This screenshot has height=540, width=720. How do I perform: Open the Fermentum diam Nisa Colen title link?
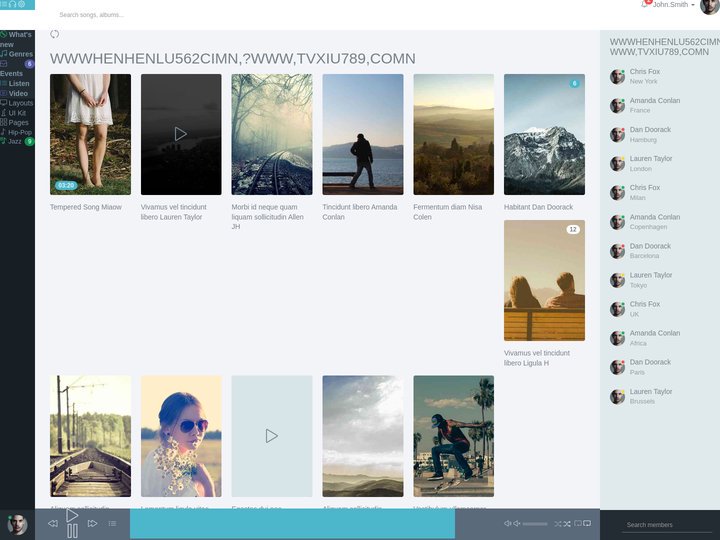pos(448,212)
